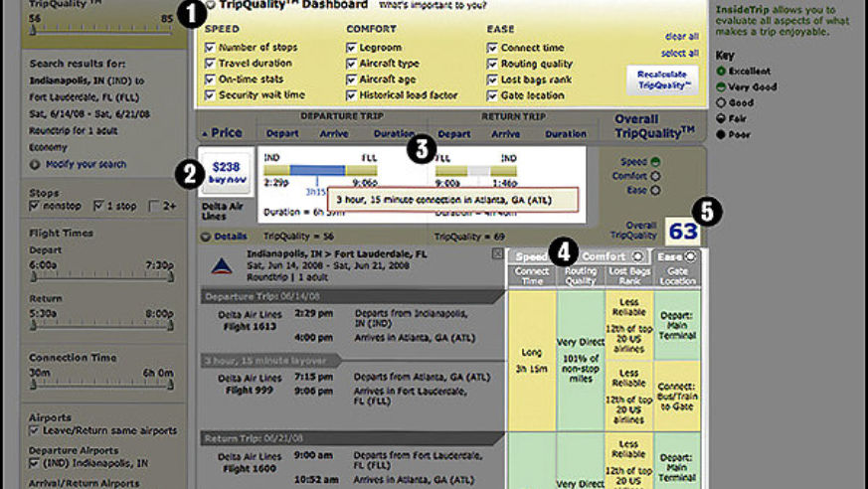This screenshot has width=868, height=489.
Task: Click the return trip timeline bar
Action: [x=475, y=171]
